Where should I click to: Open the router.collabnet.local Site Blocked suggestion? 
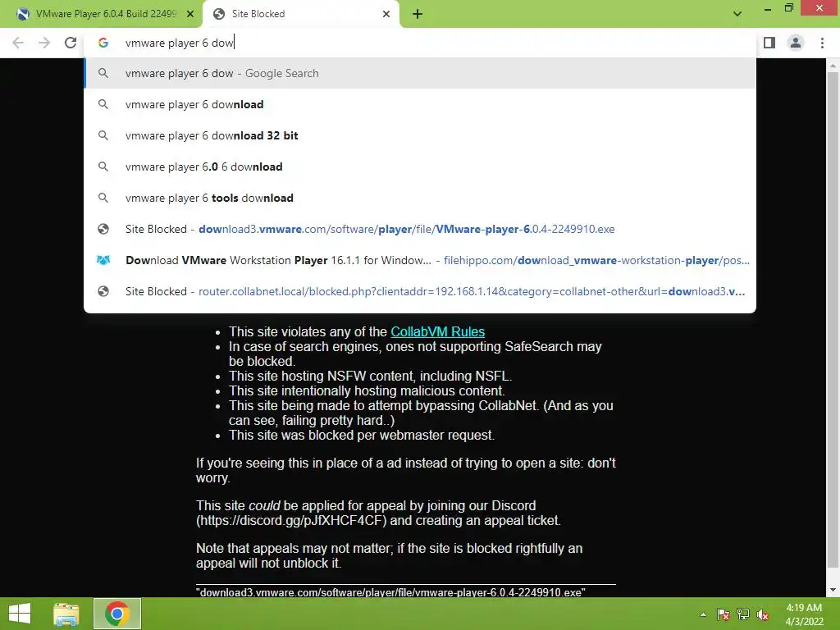(421, 291)
